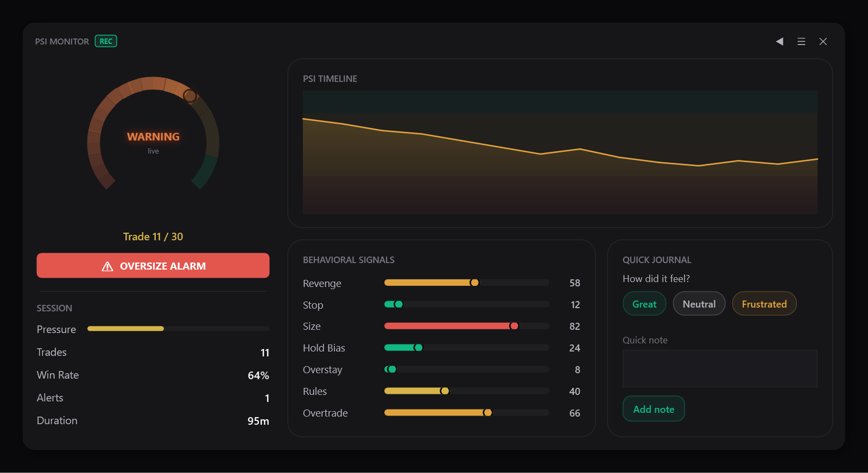Screen dimensions: 868x473
Task: Click the REC recording badge
Action: click(106, 41)
